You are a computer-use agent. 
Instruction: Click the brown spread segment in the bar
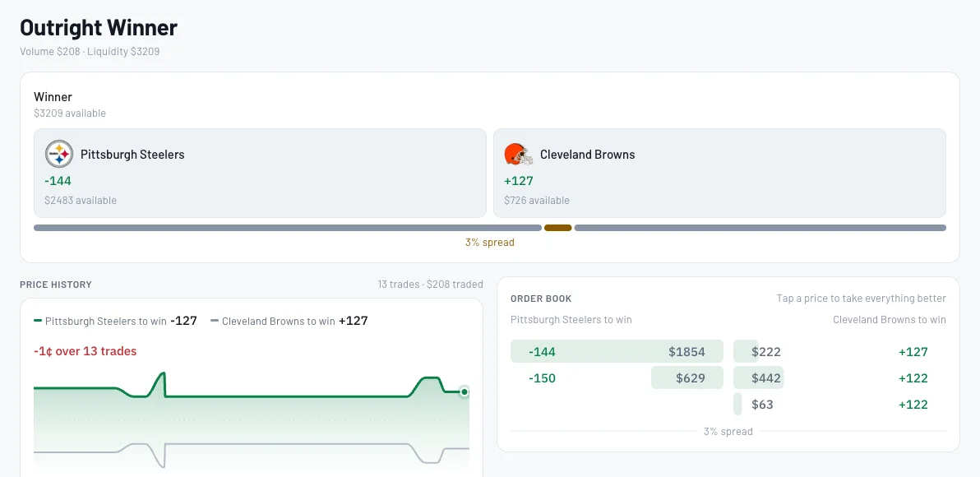[558, 228]
